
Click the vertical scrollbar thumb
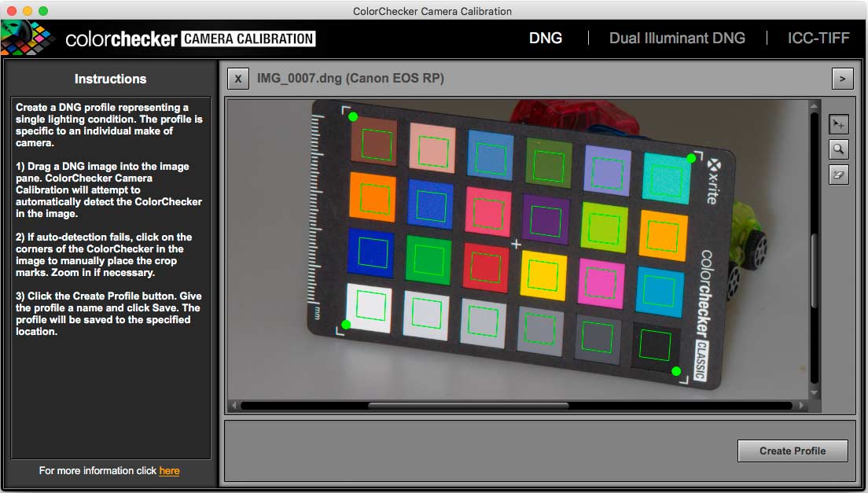[815, 270]
